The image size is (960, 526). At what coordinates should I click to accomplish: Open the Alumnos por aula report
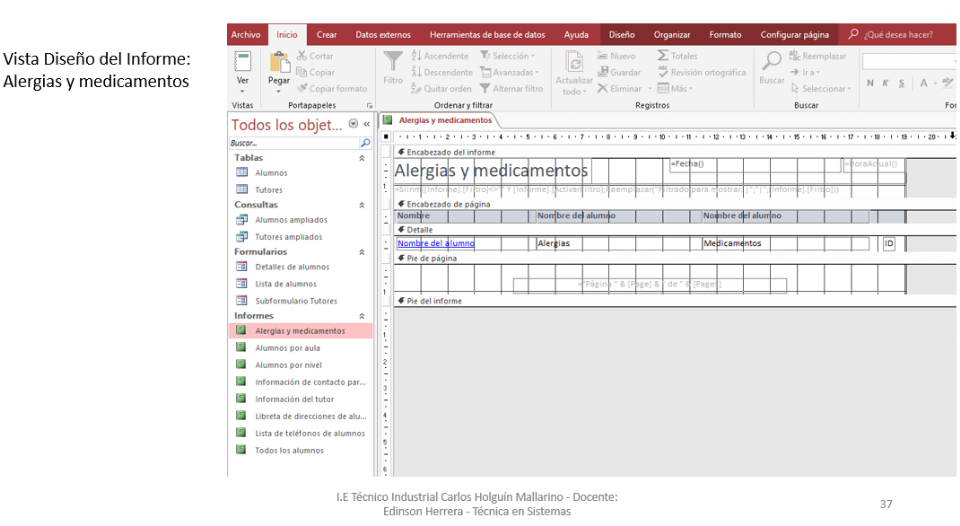(287, 348)
